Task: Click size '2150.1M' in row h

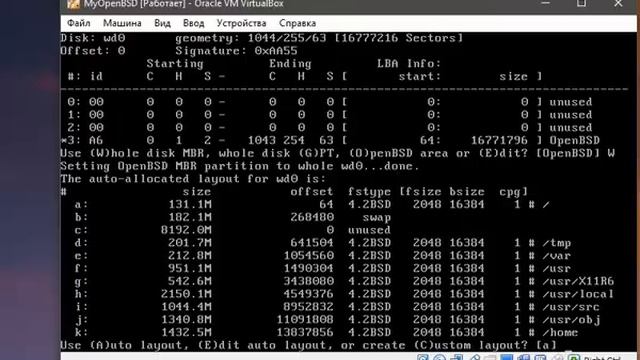Action: click(187, 294)
